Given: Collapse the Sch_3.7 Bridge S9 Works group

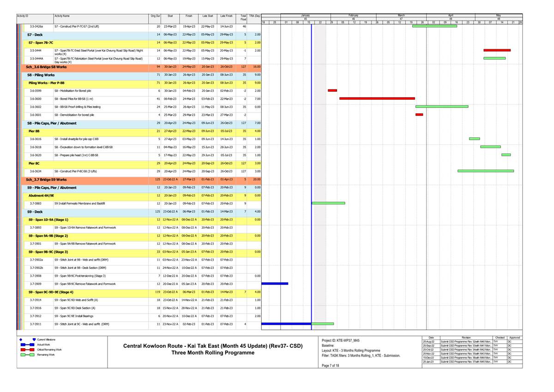Looking at the screenshot, I should click(46, 179).
